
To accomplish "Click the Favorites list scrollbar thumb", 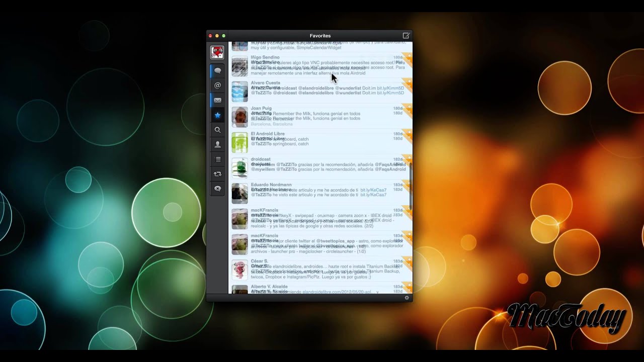I will 411,186.
